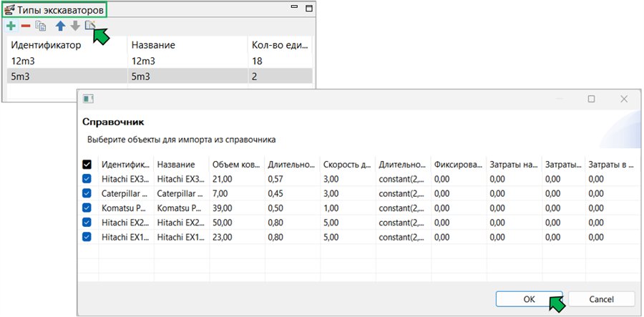Select the Типы экскаваторов tab
644x317 pixels.
click(54, 9)
